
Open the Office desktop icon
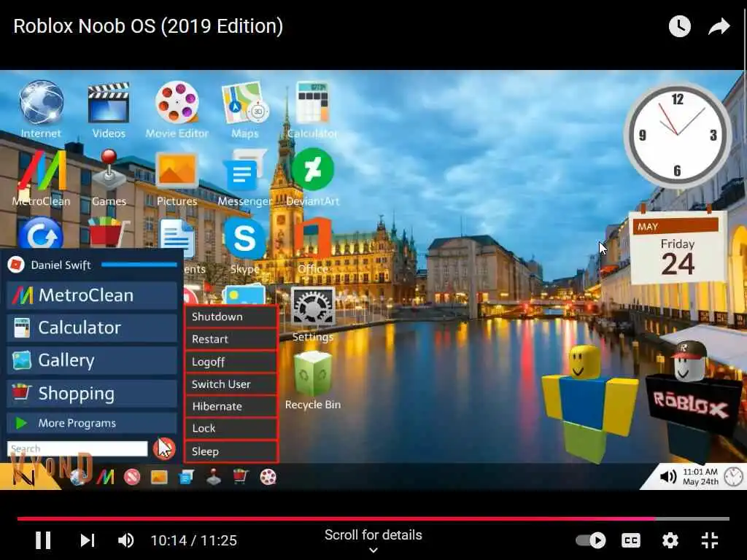coord(312,238)
